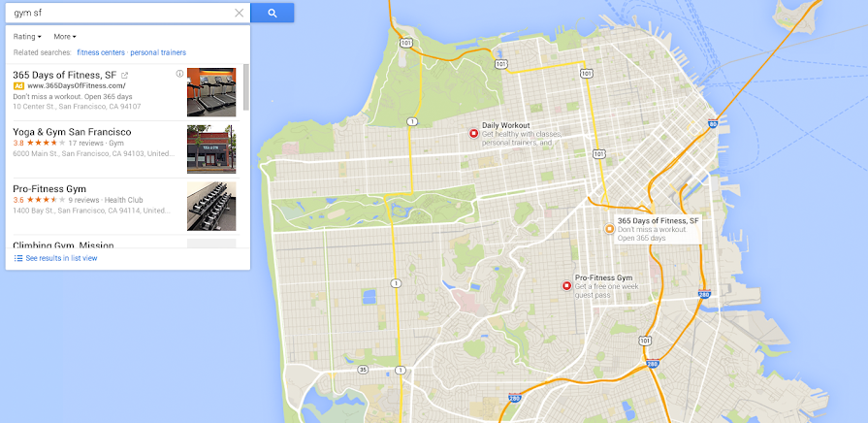Expand the Rating filter dropdown
The width and height of the screenshot is (868, 423).
(27, 37)
